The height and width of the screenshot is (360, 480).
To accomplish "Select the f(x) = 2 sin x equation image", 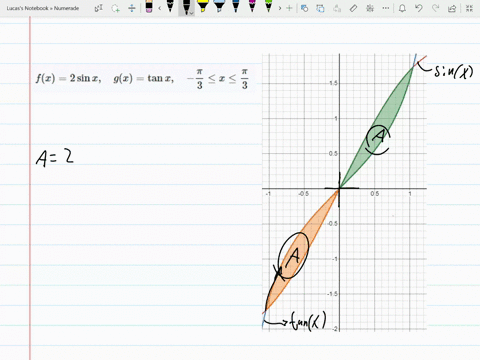I will [x=143, y=79].
